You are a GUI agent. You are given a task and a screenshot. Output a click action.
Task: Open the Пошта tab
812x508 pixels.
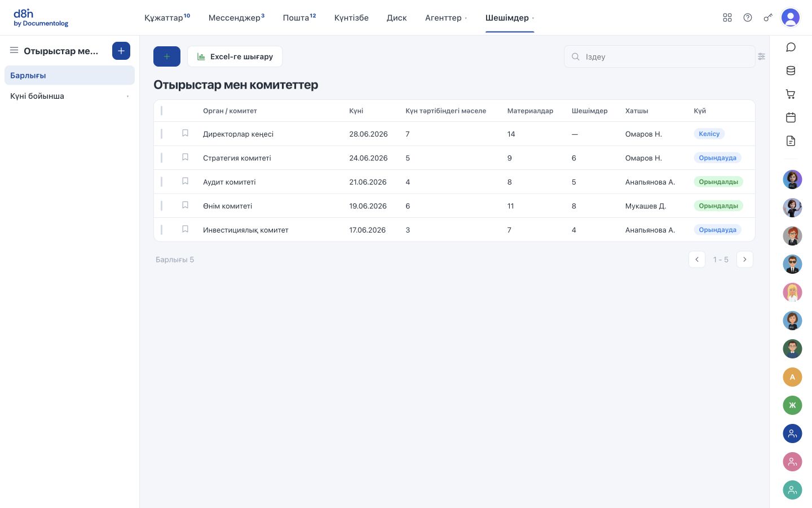[299, 17]
